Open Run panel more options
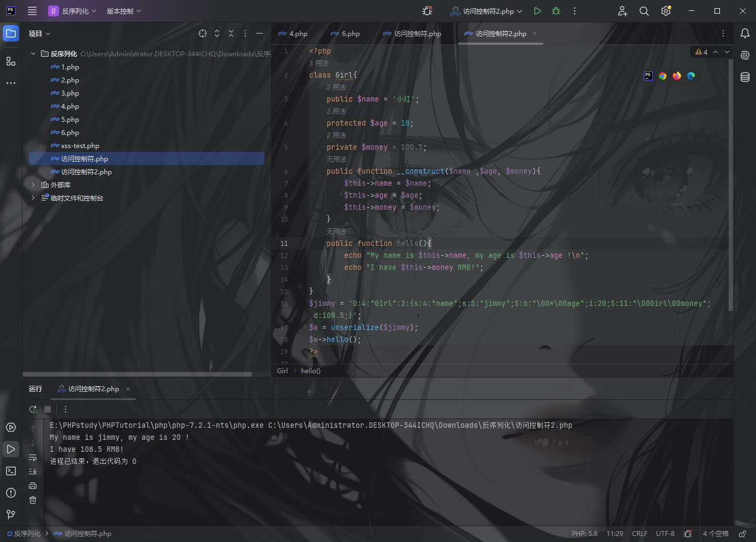This screenshot has height=542, width=756. point(66,409)
